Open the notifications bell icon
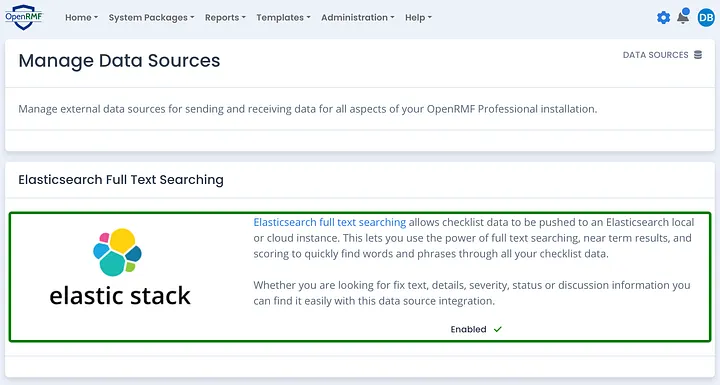This screenshot has height=385, width=720. click(x=683, y=17)
